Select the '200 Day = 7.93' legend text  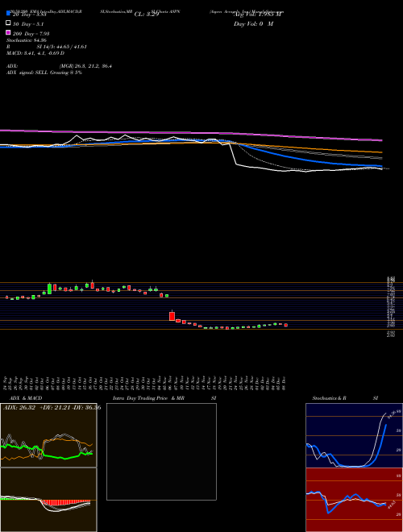[31, 34]
